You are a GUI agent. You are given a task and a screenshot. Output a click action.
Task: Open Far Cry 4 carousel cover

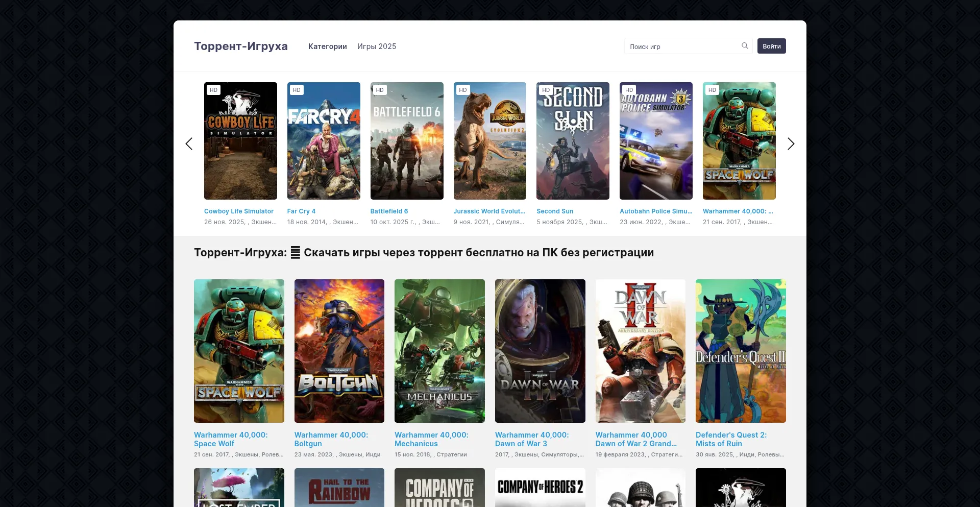click(324, 141)
